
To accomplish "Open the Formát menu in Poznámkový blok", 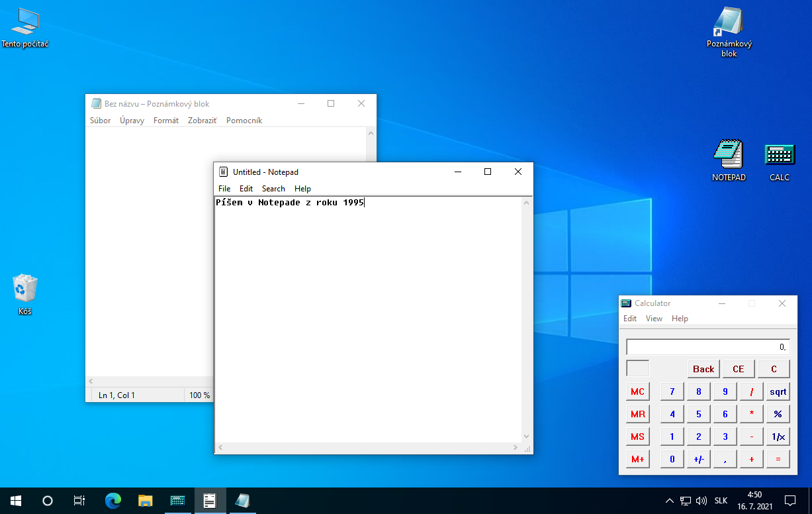I will (166, 121).
